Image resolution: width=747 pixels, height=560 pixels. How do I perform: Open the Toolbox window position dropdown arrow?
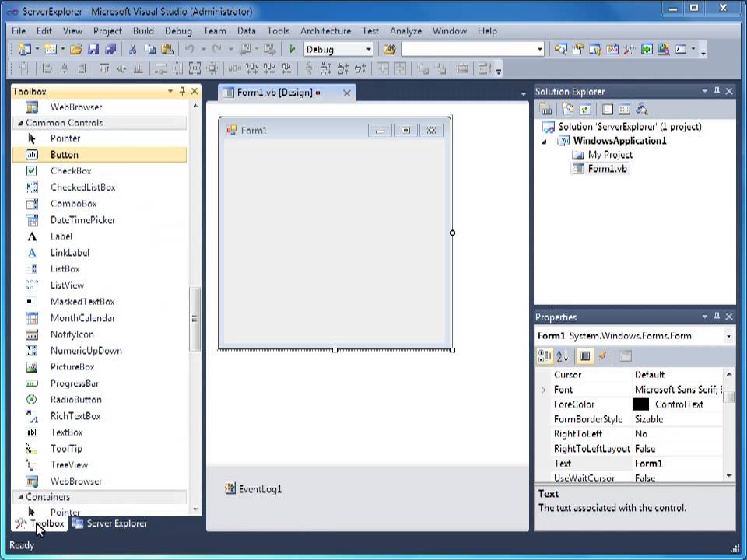170,91
